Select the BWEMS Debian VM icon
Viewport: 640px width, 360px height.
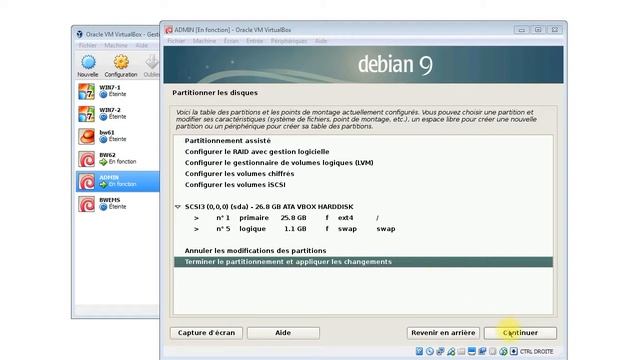coord(87,204)
